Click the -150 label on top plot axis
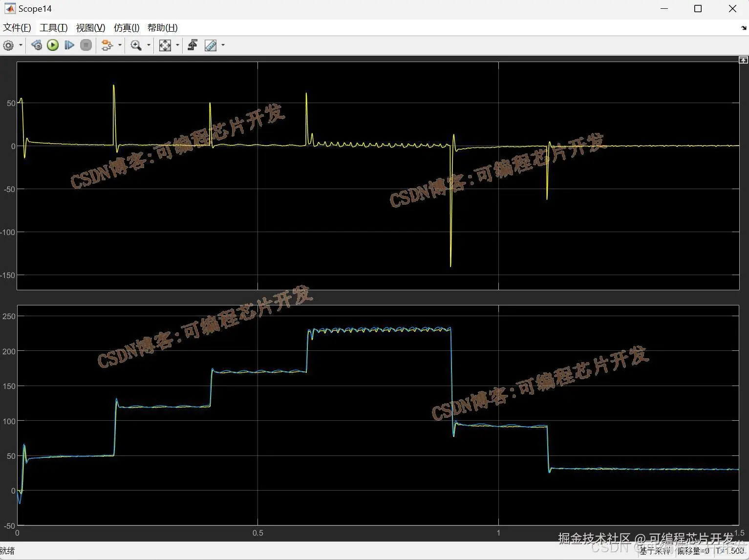The image size is (749, 560). [8, 275]
